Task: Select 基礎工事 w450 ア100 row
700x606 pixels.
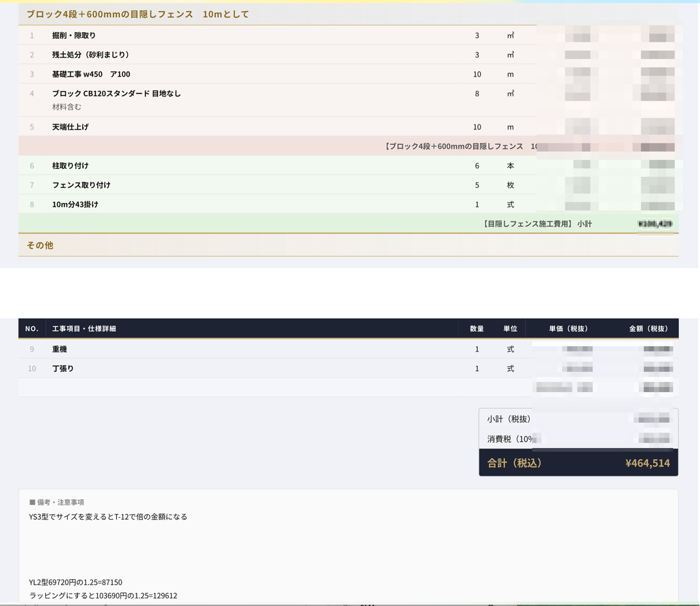Action: click(x=348, y=74)
